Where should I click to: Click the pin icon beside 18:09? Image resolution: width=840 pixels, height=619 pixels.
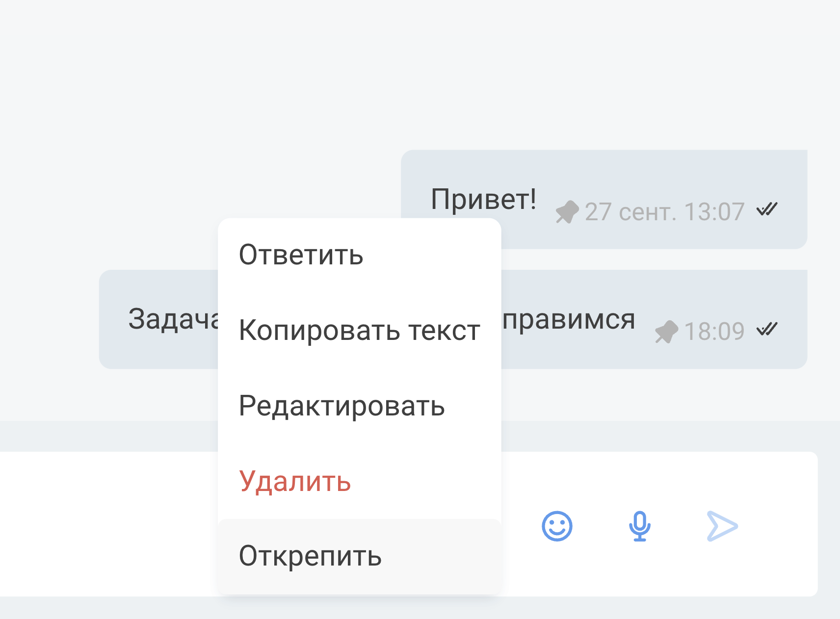[667, 332]
